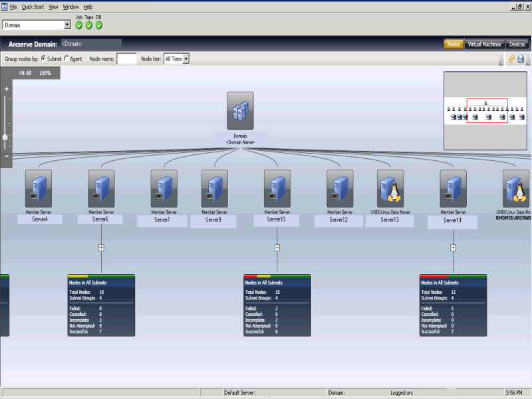
Task: Click the 100% zoom button
Action: [x=45, y=73]
